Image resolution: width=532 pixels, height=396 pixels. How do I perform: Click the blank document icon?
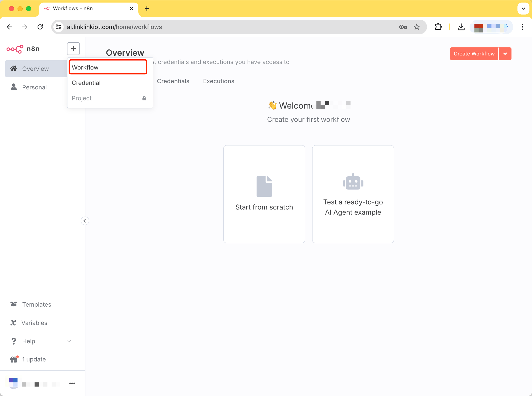264,186
